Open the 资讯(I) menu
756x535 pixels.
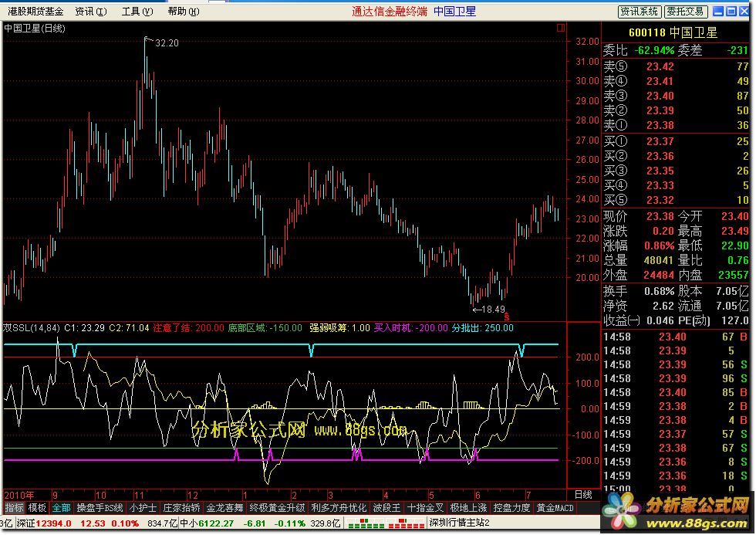91,11
